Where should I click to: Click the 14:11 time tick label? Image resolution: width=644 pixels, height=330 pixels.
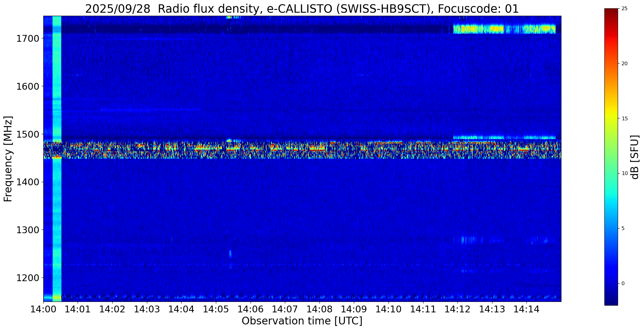point(423,309)
